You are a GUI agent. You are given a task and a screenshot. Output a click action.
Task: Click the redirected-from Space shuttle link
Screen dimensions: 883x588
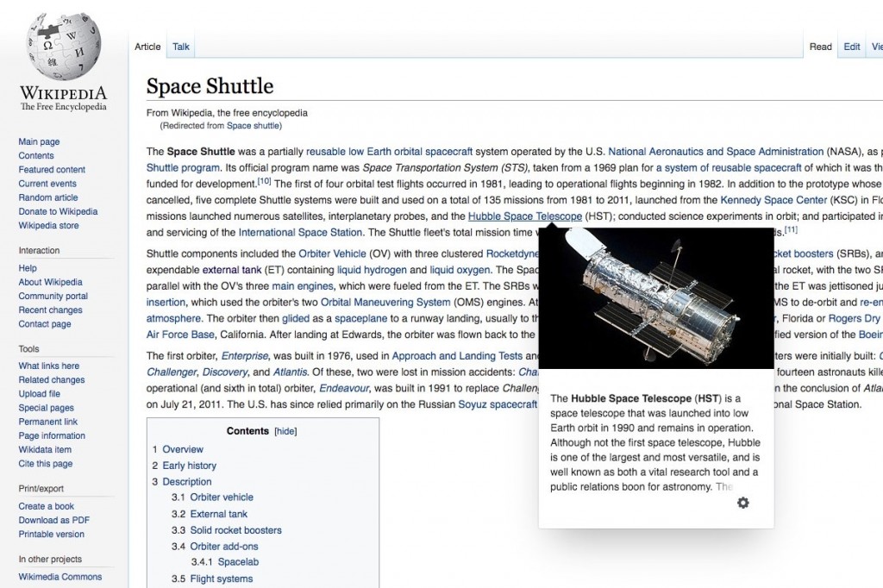[253, 126]
